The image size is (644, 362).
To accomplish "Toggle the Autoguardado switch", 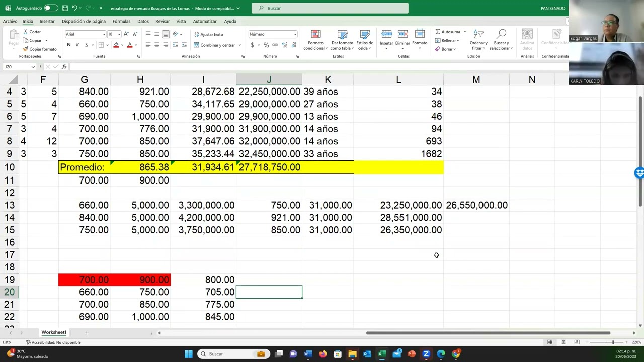I will click(51, 8).
